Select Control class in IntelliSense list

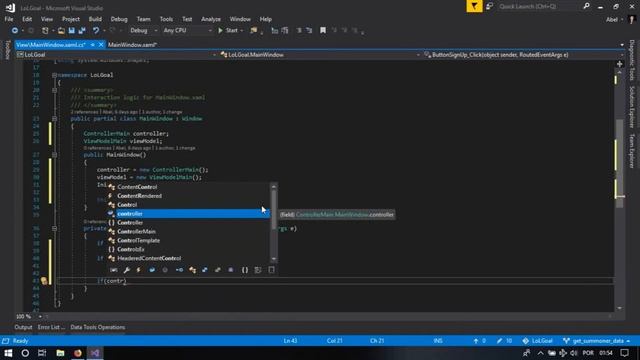tap(189, 205)
